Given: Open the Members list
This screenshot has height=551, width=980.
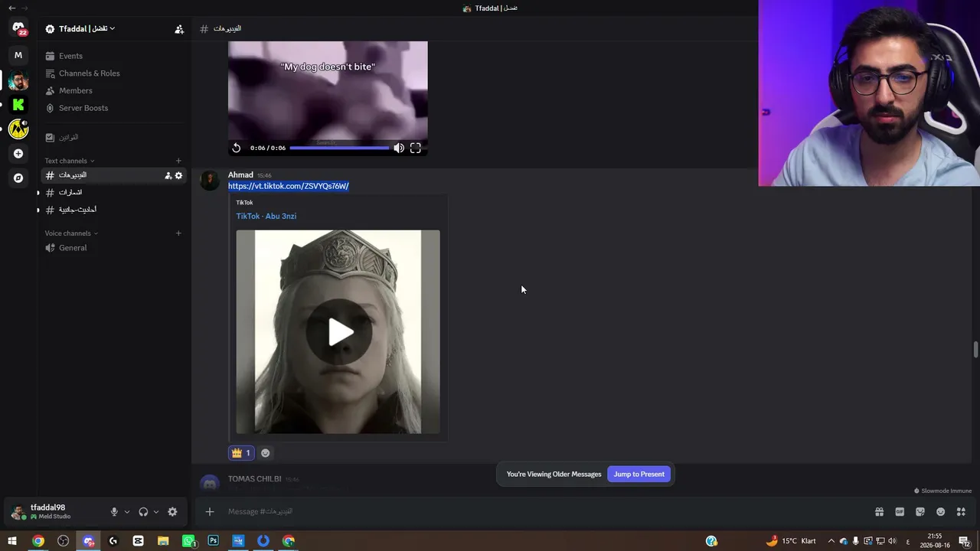Looking at the screenshot, I should point(113,91).
